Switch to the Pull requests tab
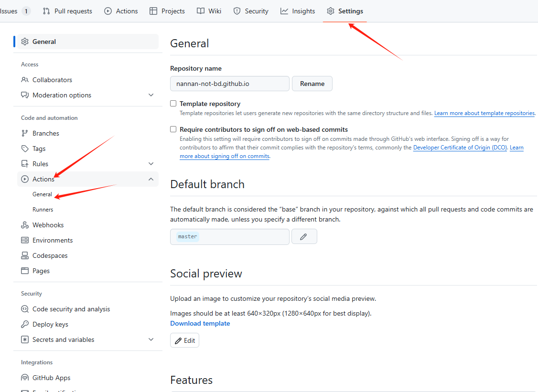Image resolution: width=538 pixels, height=392 pixels. [x=67, y=11]
